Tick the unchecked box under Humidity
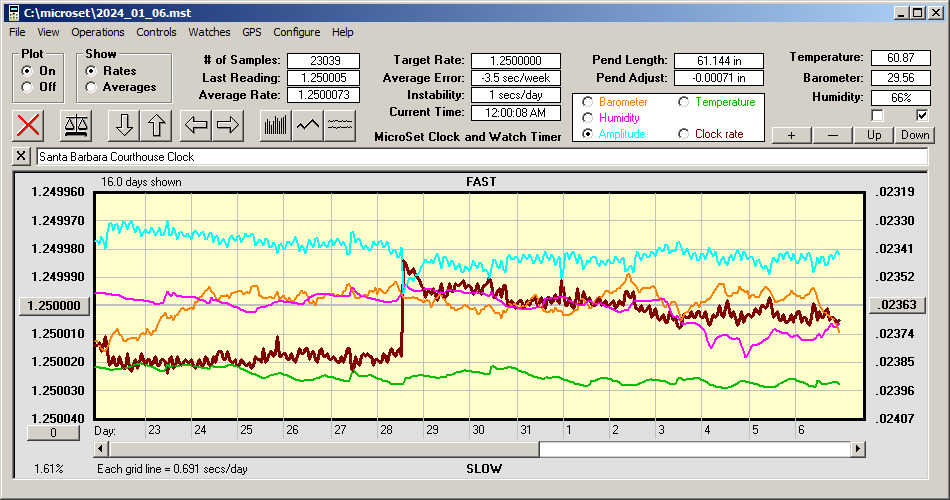950x500 pixels. point(877,115)
